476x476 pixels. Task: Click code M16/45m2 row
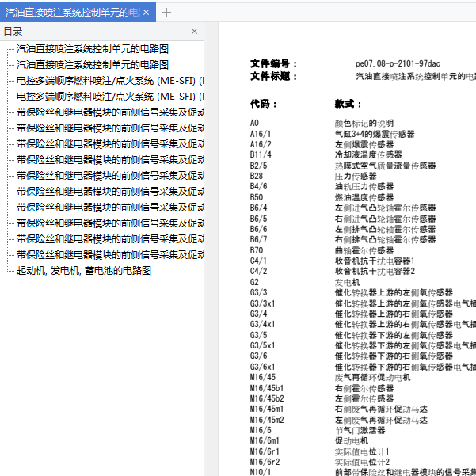click(267, 420)
